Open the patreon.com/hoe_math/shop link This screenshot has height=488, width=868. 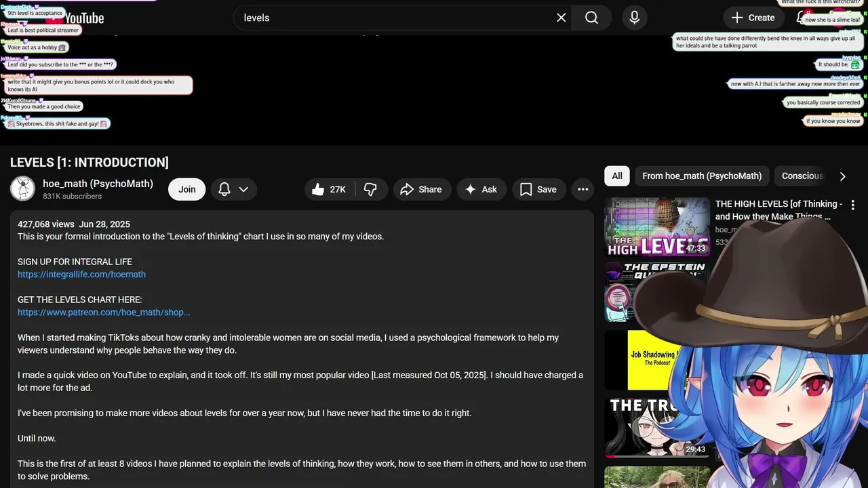coord(104,312)
